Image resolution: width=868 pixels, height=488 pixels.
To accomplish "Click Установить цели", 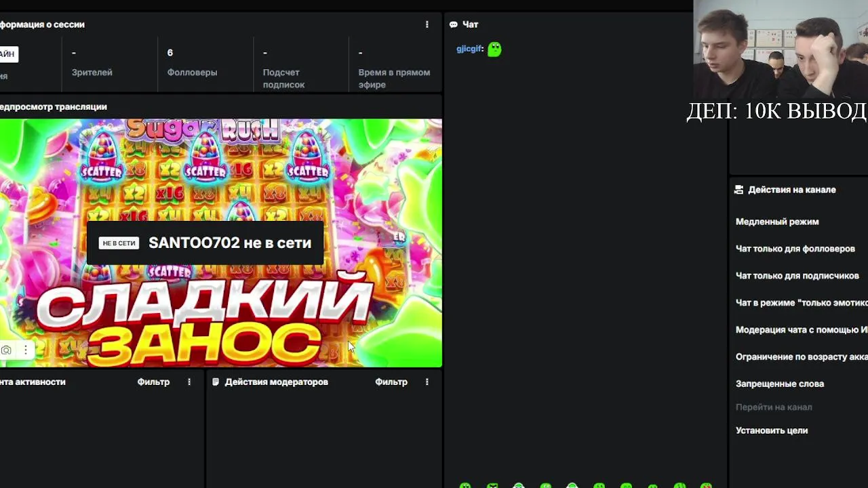I will point(772,430).
